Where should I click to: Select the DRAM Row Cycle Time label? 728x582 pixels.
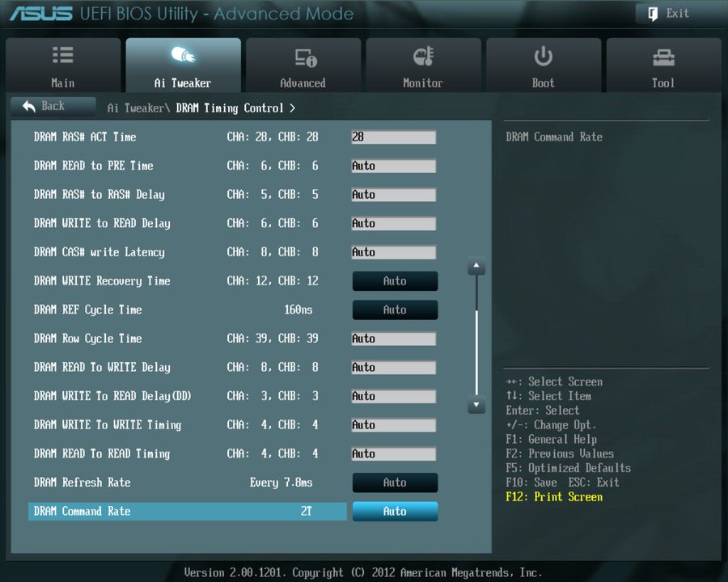coord(87,339)
